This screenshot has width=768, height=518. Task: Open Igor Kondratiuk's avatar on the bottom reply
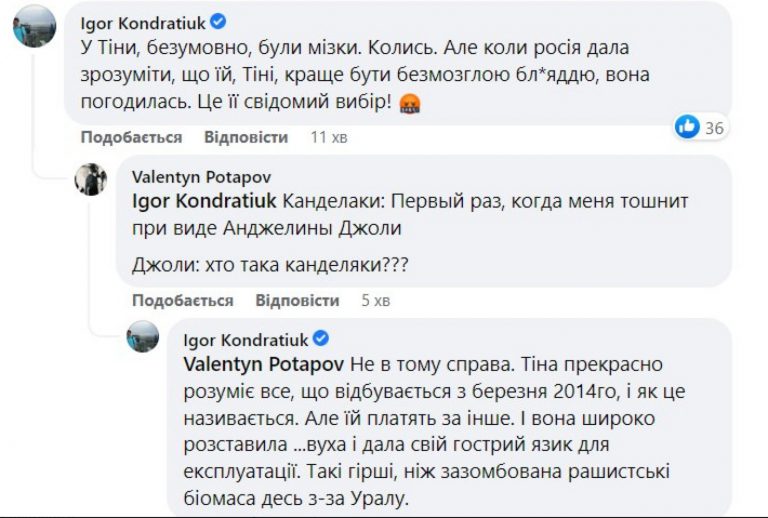[143, 336]
